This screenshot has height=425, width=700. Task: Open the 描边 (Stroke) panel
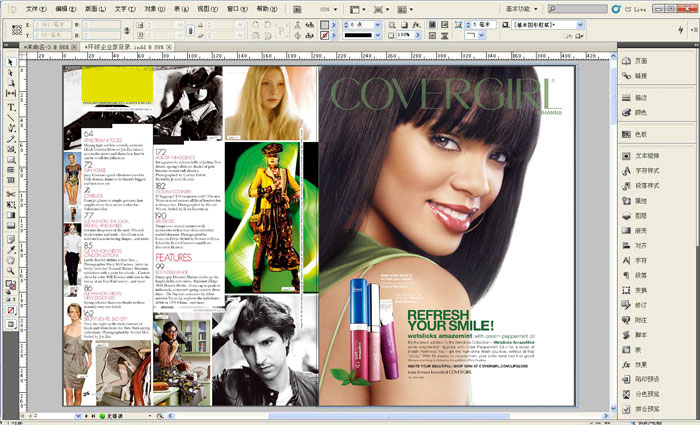636,98
